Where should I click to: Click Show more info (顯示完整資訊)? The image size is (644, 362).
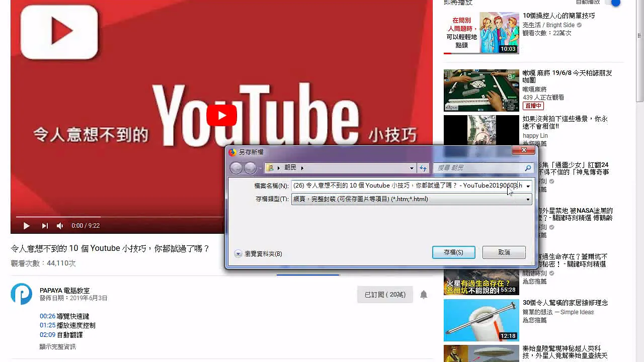tap(57, 347)
